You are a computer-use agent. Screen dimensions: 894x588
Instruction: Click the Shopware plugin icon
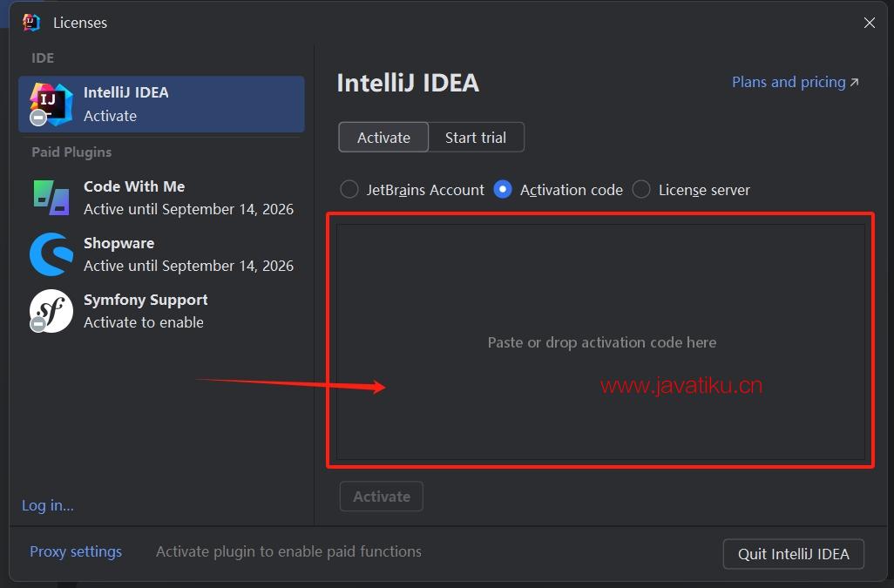coord(51,254)
